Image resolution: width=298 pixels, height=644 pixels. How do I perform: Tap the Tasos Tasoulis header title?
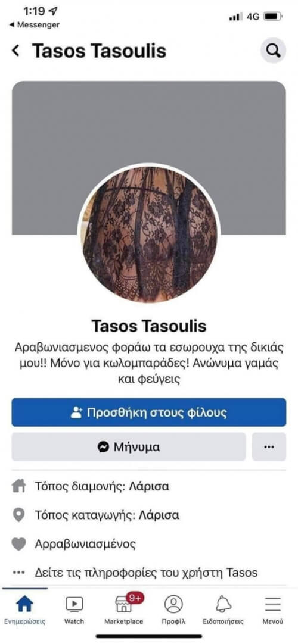[99, 51]
